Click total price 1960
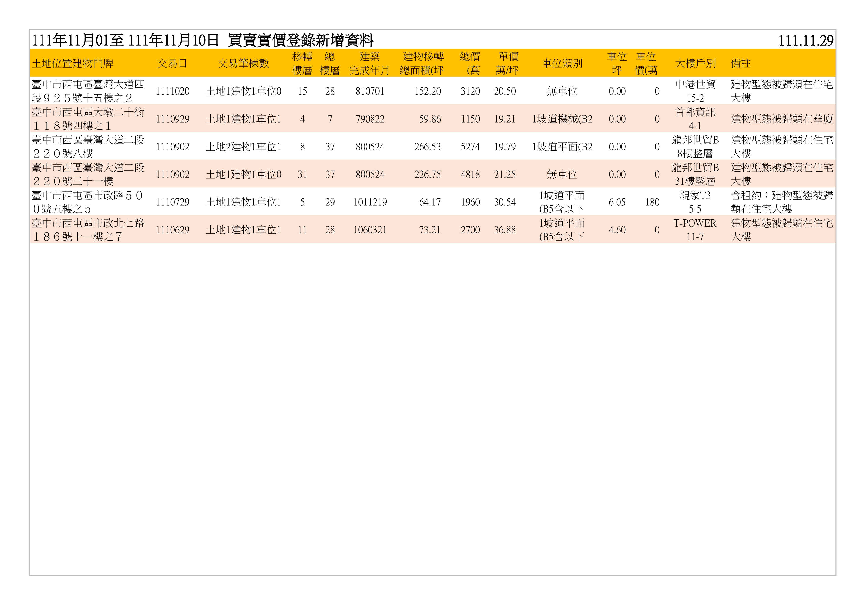The image size is (868, 614). pyautogui.click(x=470, y=202)
